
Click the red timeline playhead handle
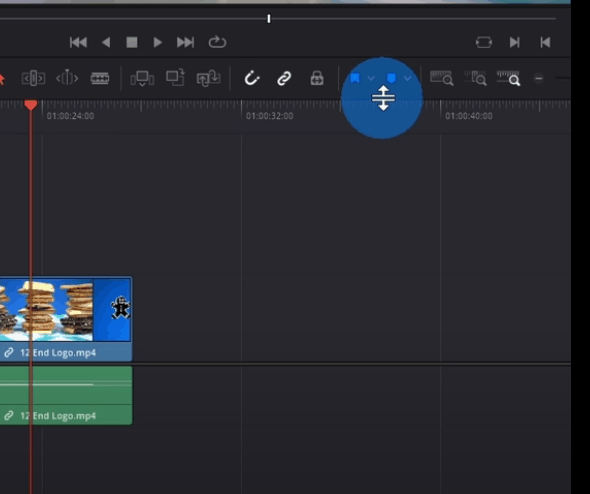tap(31, 105)
